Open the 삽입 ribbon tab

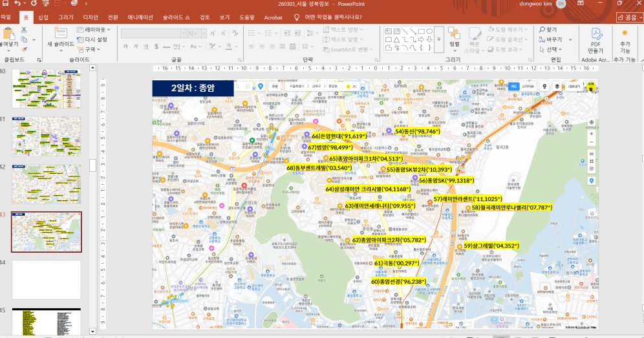43,17
